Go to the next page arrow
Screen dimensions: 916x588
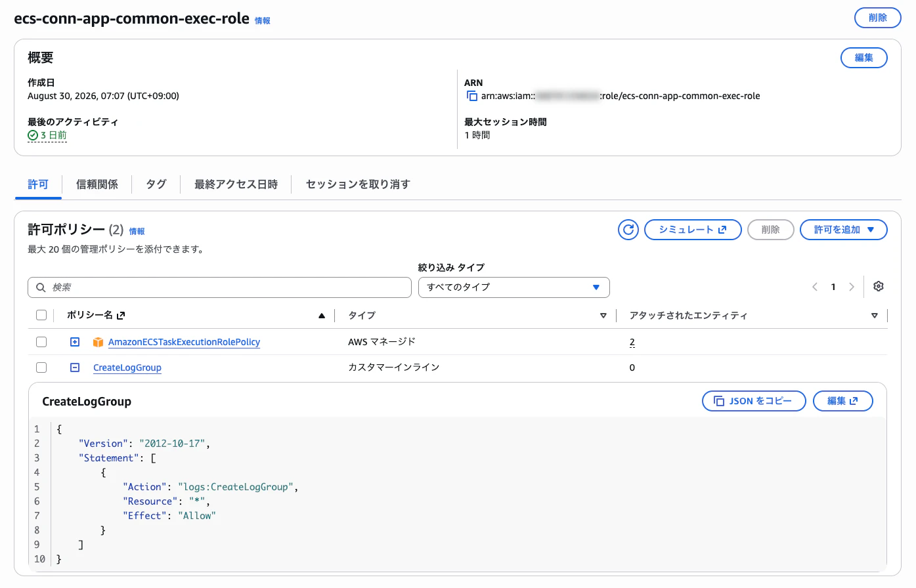point(852,287)
